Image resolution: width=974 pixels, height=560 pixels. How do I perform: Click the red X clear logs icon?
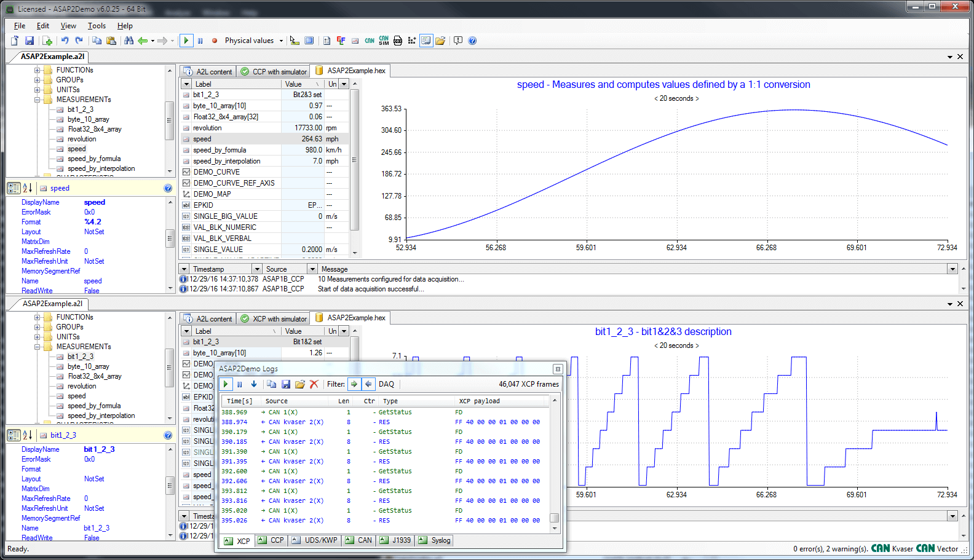tap(314, 384)
